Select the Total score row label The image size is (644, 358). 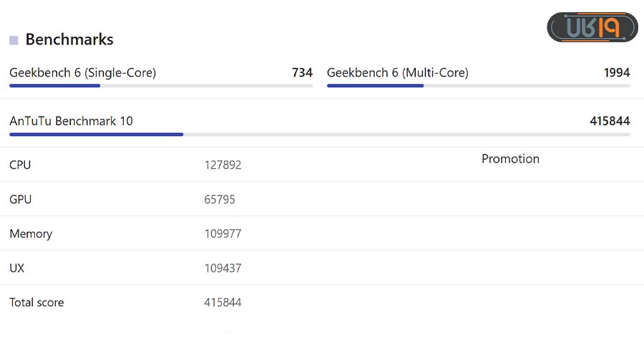[x=36, y=302]
